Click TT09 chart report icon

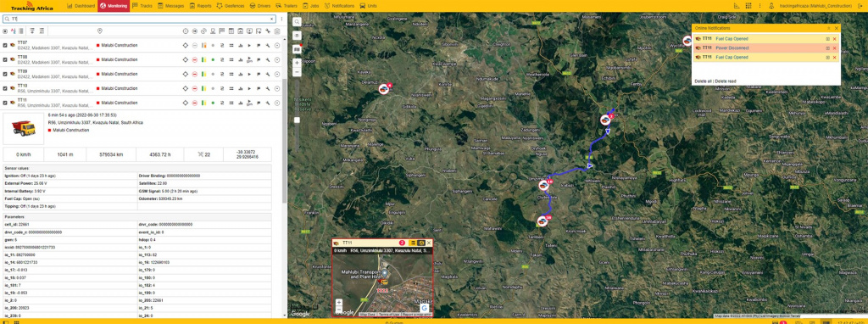coord(240,75)
